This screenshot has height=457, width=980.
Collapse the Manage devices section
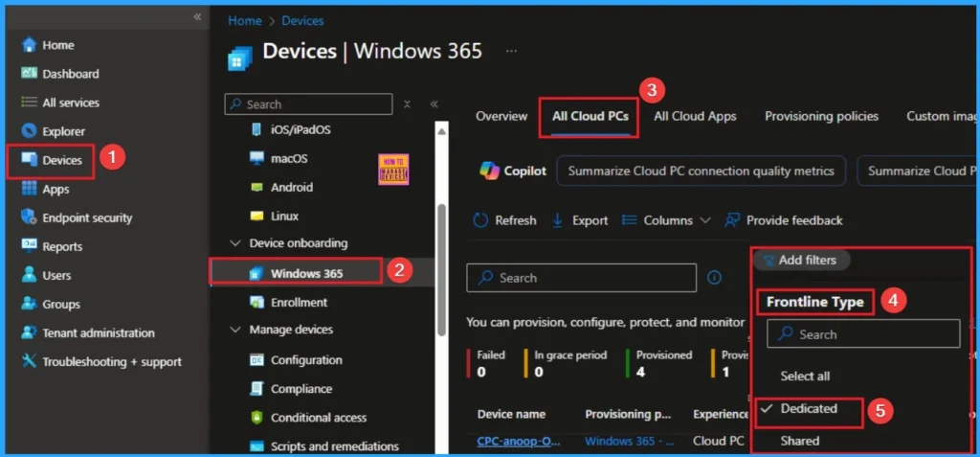pos(235,330)
